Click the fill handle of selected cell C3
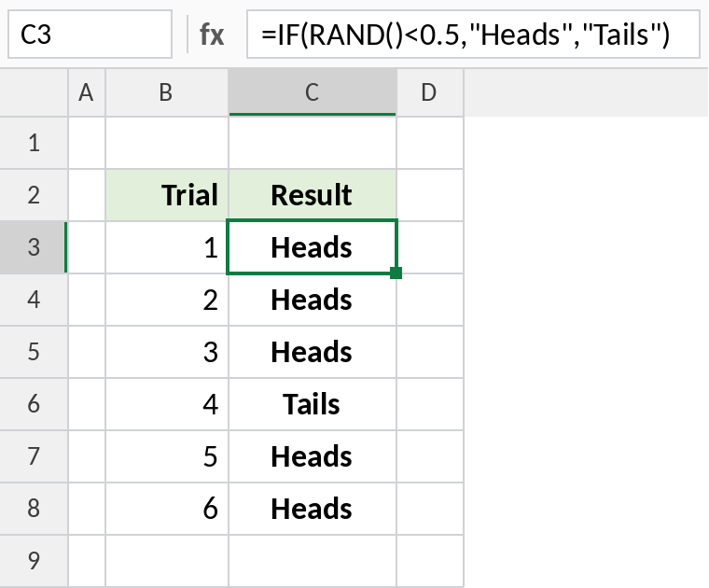709x588 pixels. pyautogui.click(x=396, y=273)
